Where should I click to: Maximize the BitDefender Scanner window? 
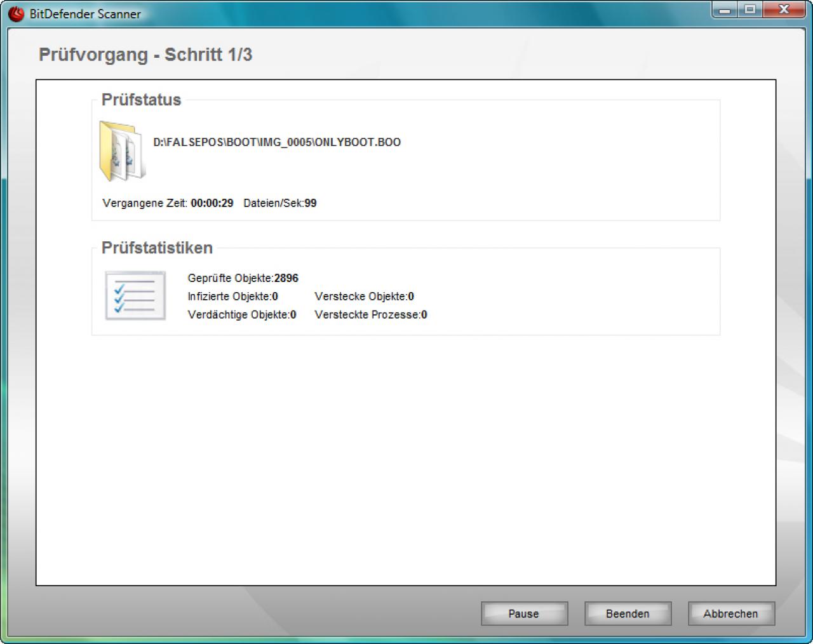(x=749, y=10)
